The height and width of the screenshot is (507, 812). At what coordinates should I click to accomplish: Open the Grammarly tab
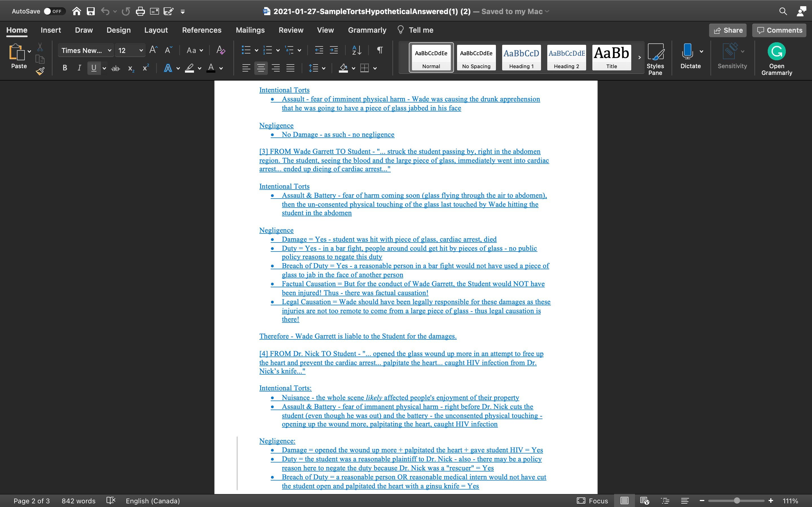[x=367, y=30]
